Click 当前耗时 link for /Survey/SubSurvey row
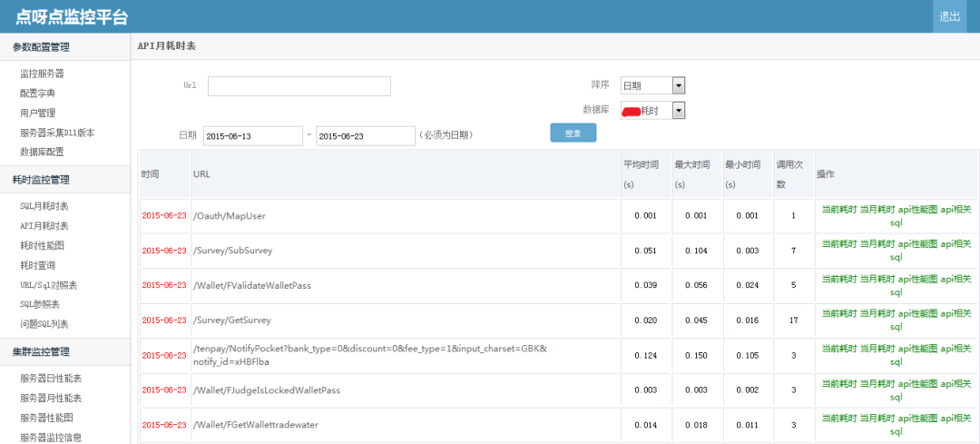980x444 pixels. (838, 244)
